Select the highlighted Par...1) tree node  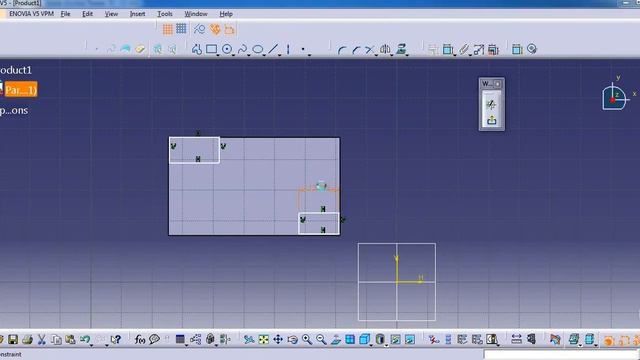point(21,90)
